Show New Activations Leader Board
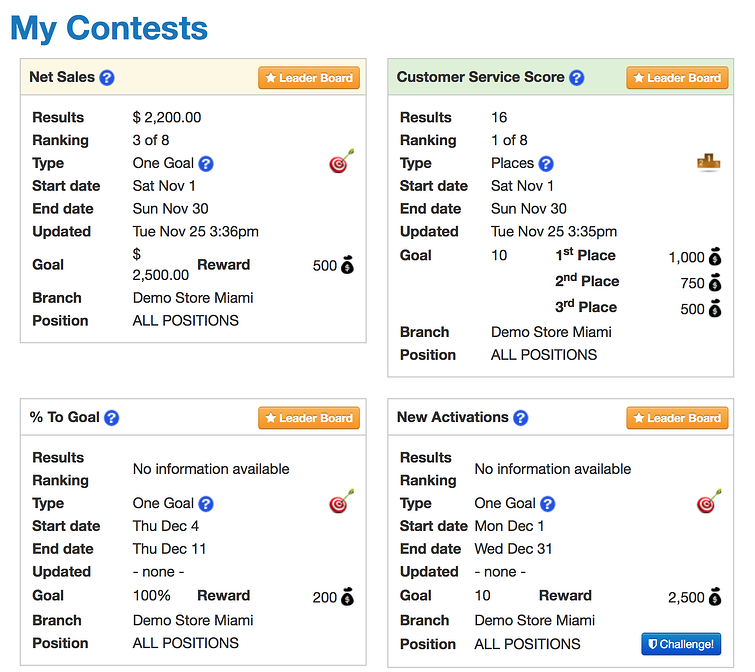This screenshot has width=755, height=672. (677, 418)
